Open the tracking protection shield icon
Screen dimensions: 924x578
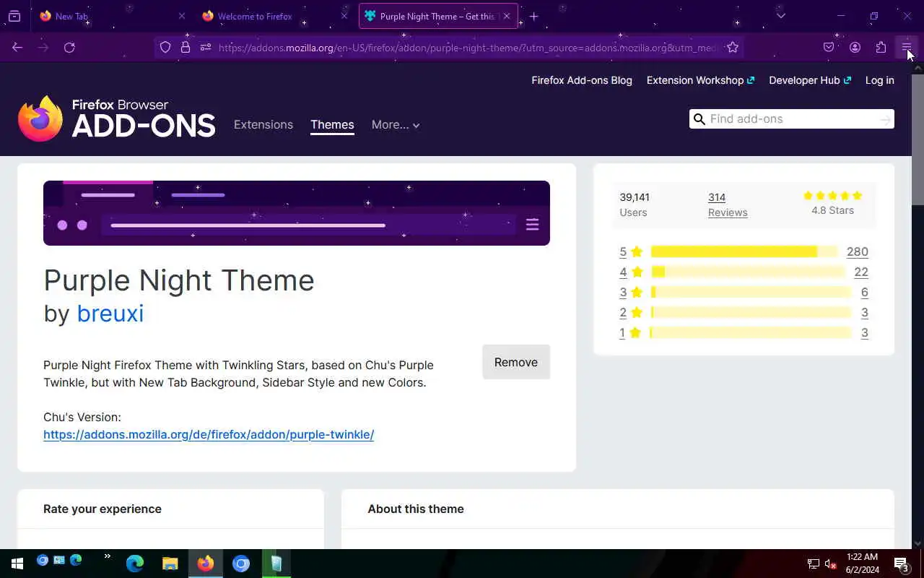[165, 47]
